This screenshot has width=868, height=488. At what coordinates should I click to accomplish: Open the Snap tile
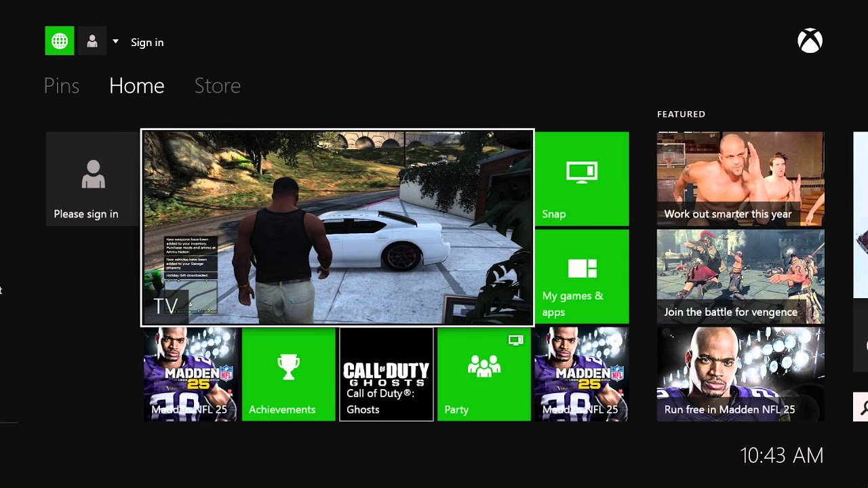pos(582,179)
